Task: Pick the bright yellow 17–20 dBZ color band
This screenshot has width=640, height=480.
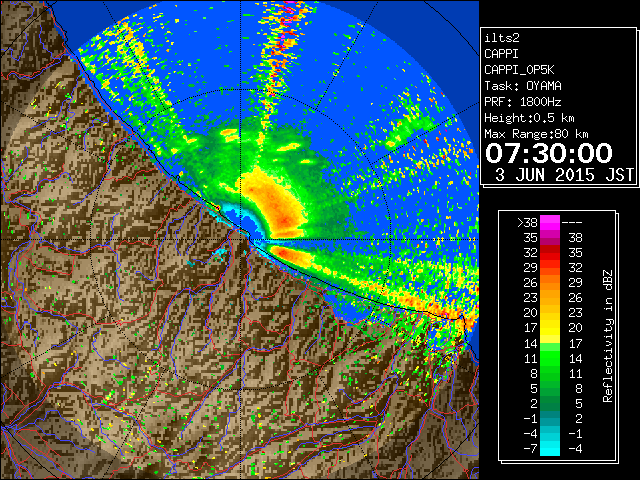Action: pyautogui.click(x=550, y=328)
